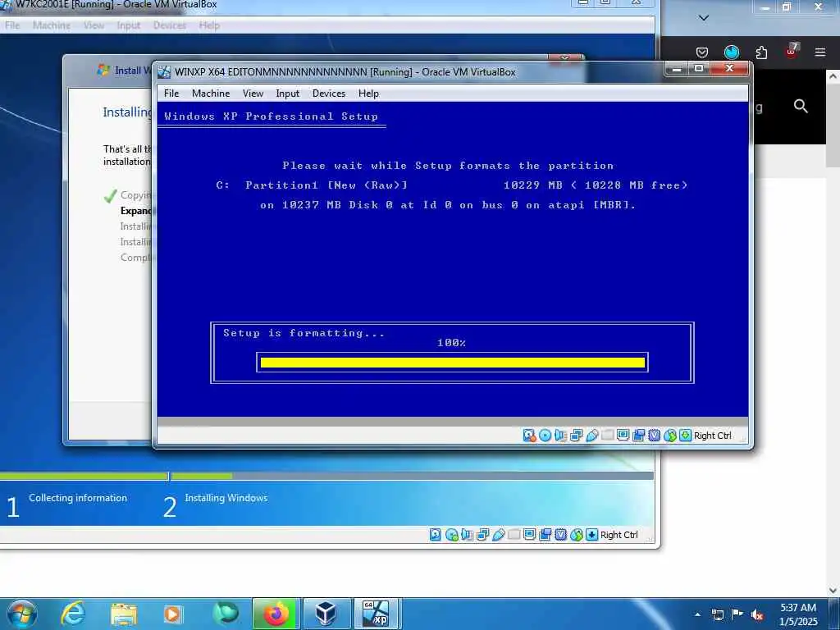Switch to XP 64 VM taskbar button
The width and height of the screenshot is (840, 630).
point(377,614)
